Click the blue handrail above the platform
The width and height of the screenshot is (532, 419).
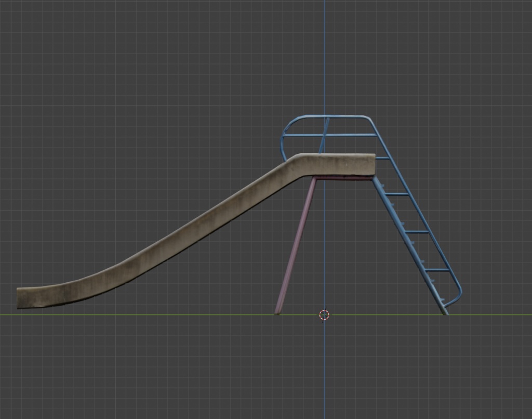(328, 135)
